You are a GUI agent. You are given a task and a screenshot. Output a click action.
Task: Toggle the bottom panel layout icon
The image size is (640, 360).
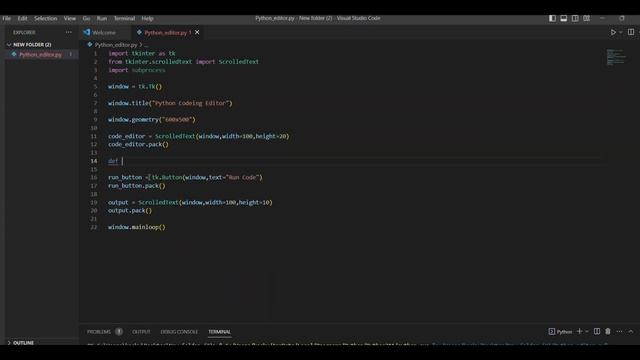point(564,18)
